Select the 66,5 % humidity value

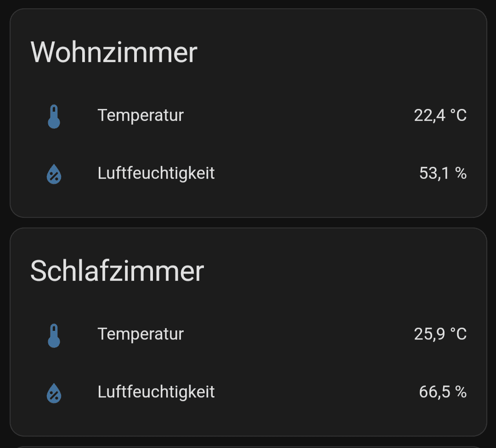click(443, 392)
